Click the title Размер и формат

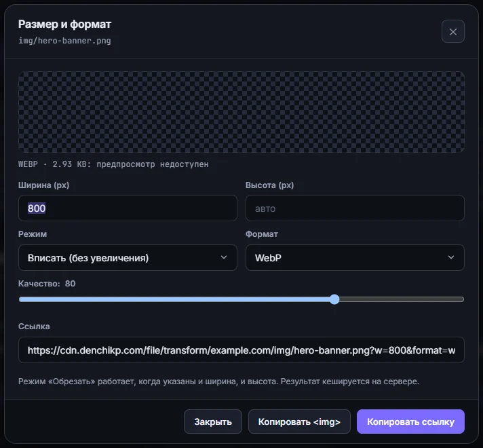(x=64, y=24)
